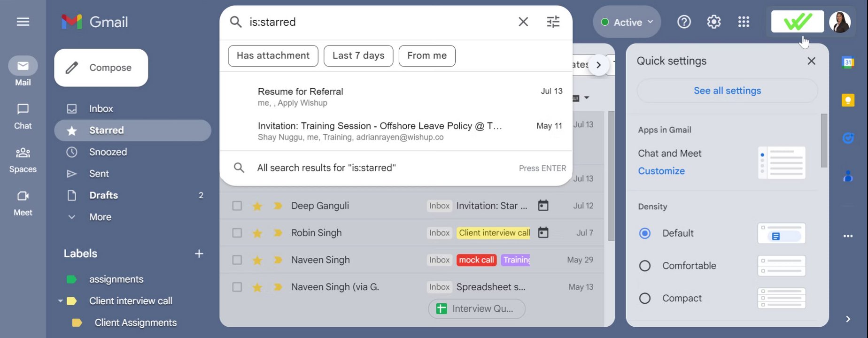868x338 pixels.
Task: Click the Compose pencil button
Action: point(101,68)
